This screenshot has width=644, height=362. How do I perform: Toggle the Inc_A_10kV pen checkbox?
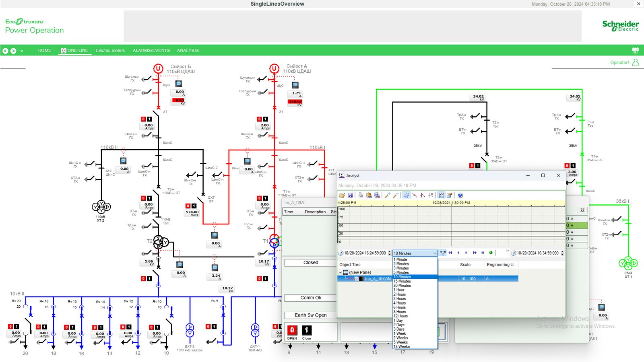click(x=357, y=279)
